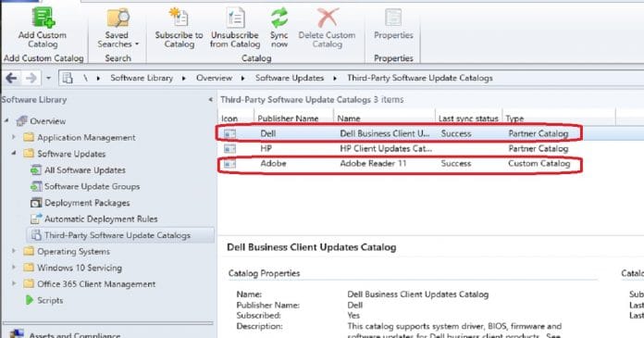Click HP Client Updates Cat... name cell
This screenshot has width=644, height=338.
pyautogui.click(x=386, y=148)
